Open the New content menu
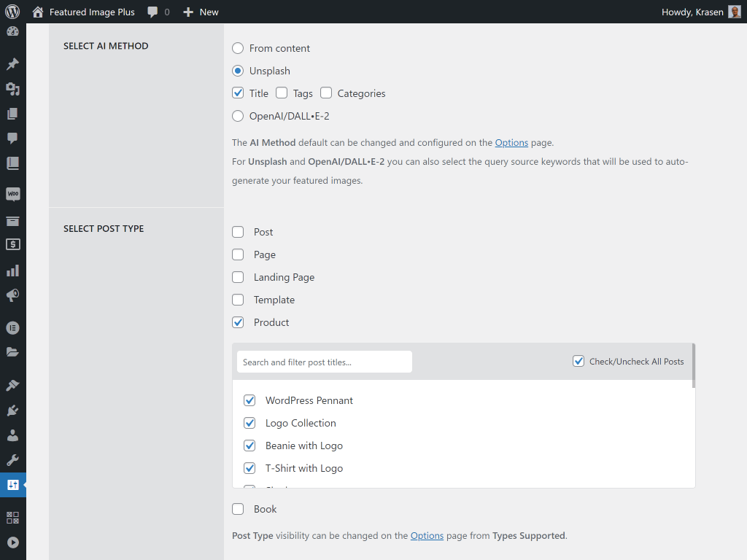Image resolution: width=747 pixels, height=560 pixels. pyautogui.click(x=209, y=12)
